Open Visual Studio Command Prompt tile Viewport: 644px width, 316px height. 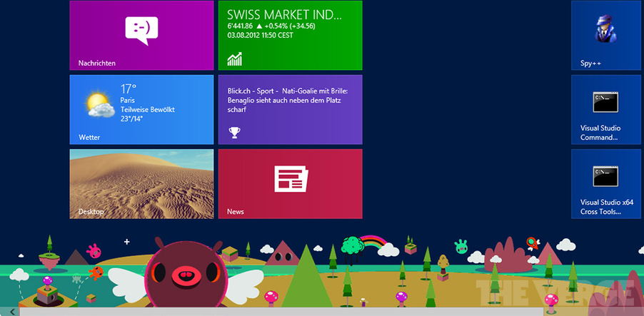click(606, 110)
